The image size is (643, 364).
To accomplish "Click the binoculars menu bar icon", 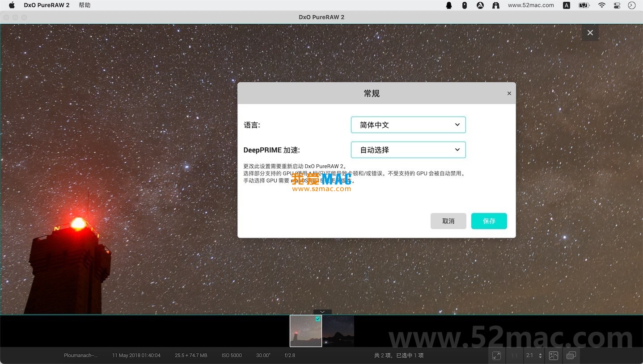I will (496, 5).
